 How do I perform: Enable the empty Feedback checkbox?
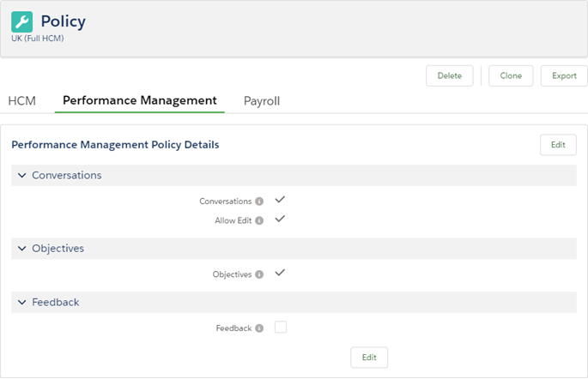280,327
